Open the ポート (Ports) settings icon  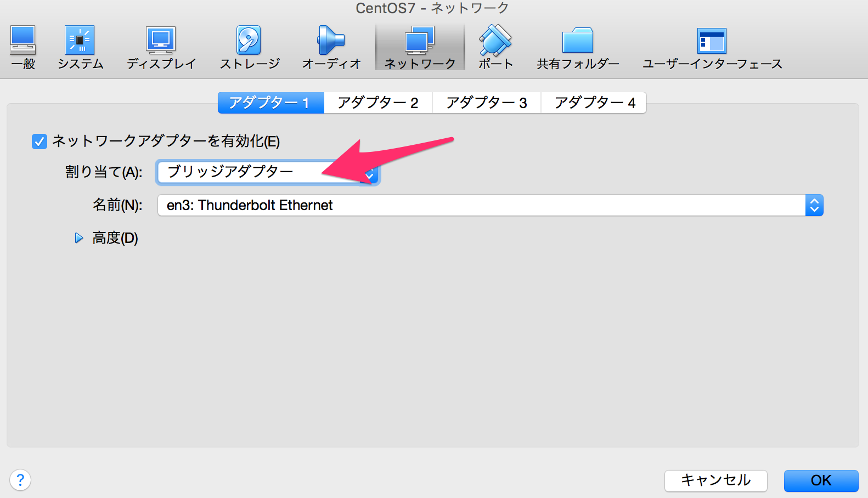(x=495, y=47)
